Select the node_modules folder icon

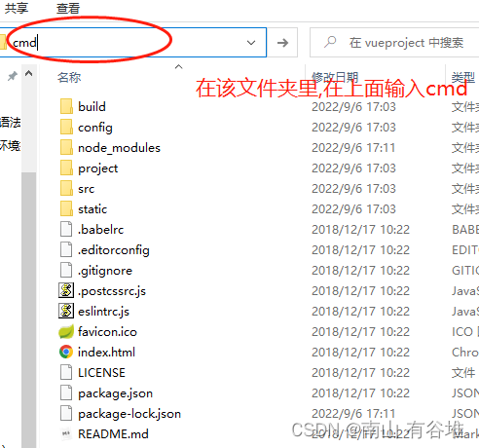pyautogui.click(x=66, y=147)
